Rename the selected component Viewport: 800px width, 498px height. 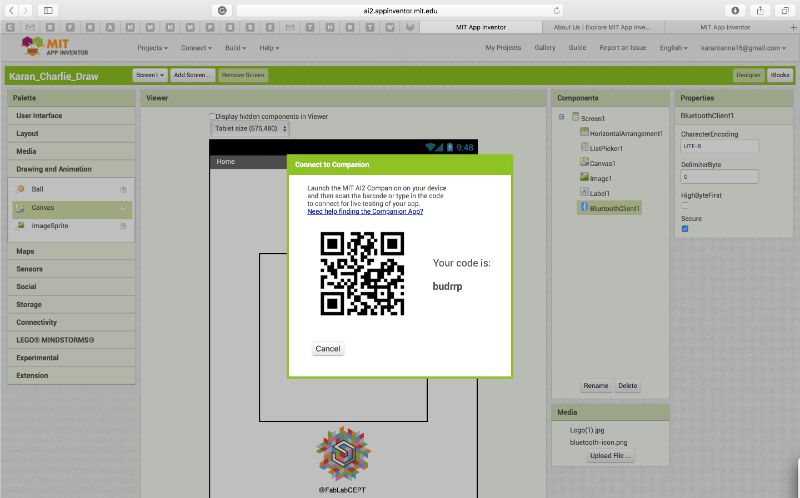(595, 386)
